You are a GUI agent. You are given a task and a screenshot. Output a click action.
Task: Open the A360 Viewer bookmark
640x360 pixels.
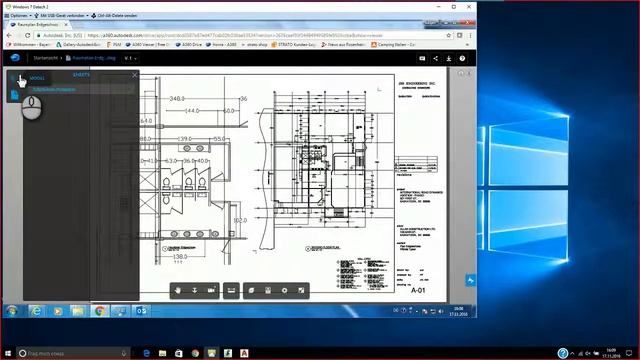(147, 44)
